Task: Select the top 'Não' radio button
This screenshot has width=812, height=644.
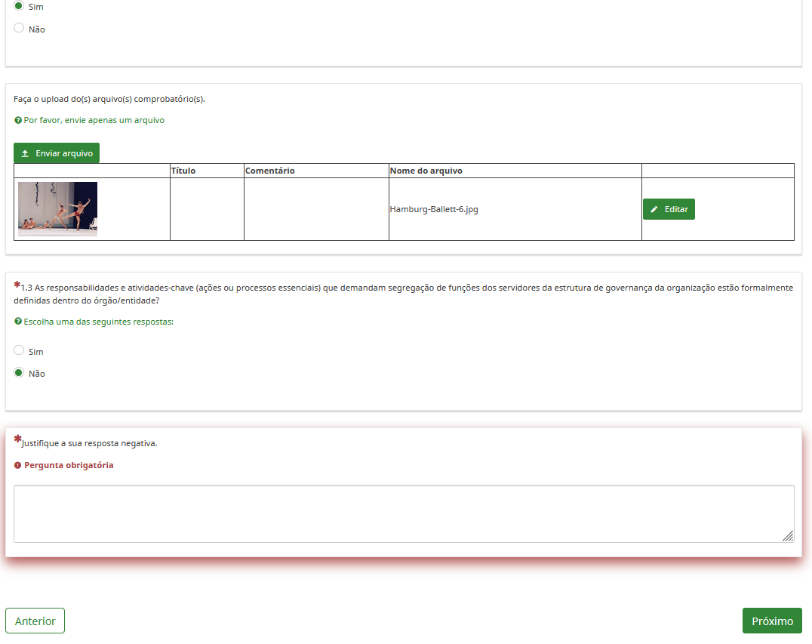Action: pos(19,28)
